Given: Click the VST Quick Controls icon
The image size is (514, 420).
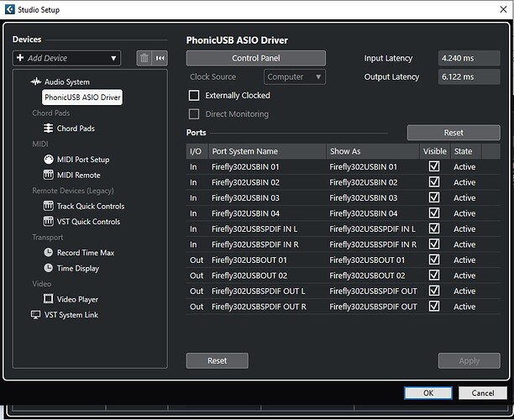Looking at the screenshot, I should [48, 221].
